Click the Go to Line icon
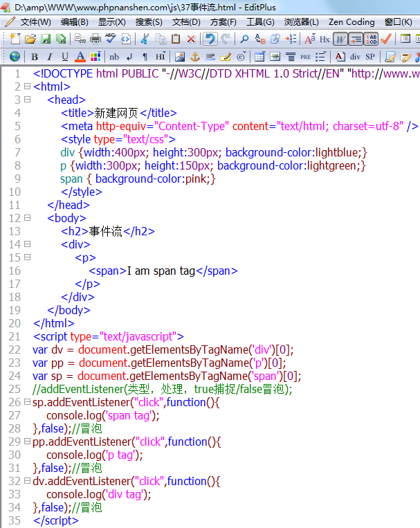The image size is (420, 528). (291, 39)
